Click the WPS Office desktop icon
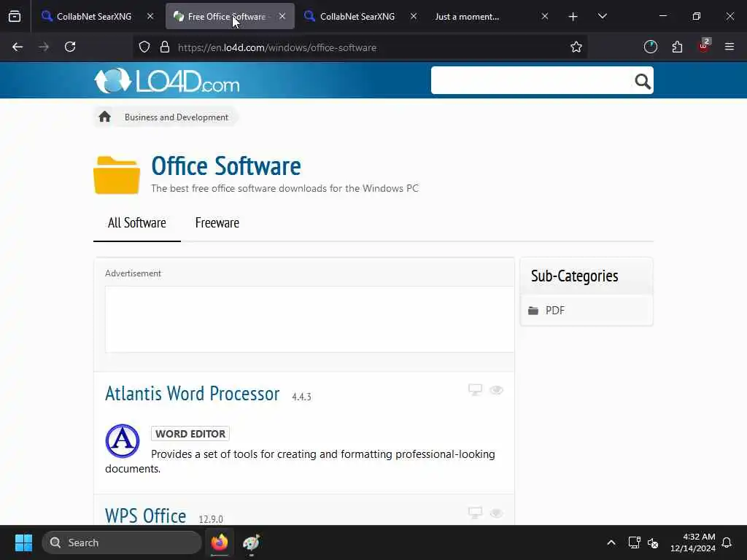The height and width of the screenshot is (560, 747). coord(475,513)
